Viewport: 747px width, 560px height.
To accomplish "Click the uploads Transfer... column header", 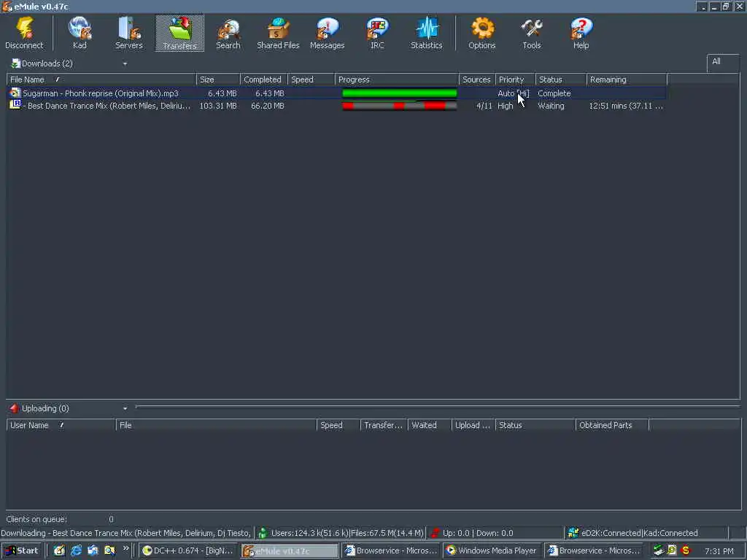I will (x=384, y=425).
